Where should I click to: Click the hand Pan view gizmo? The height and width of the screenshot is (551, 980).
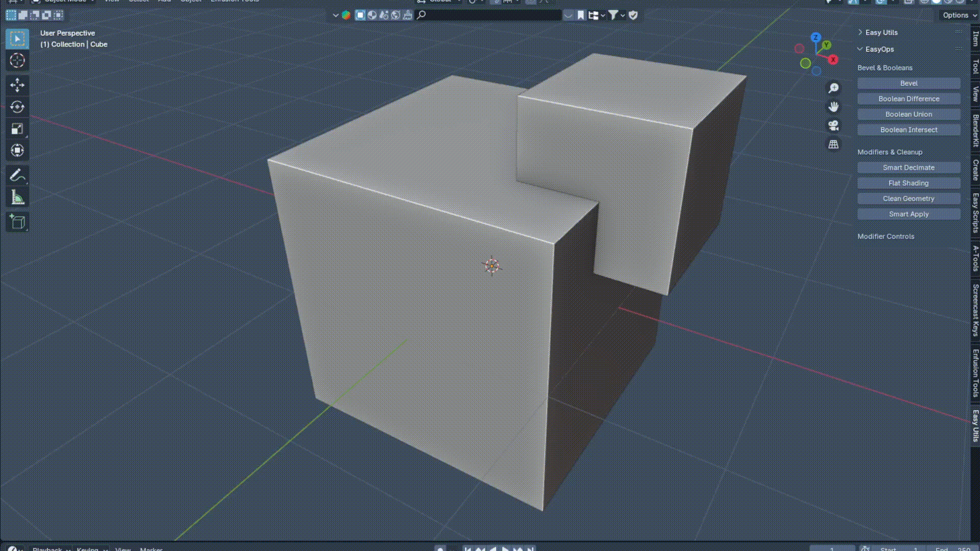[x=834, y=107]
